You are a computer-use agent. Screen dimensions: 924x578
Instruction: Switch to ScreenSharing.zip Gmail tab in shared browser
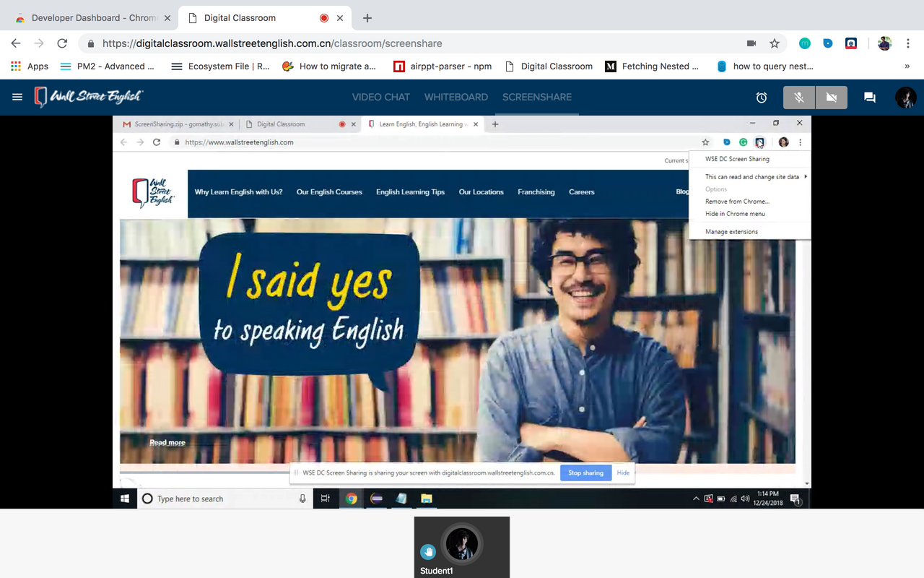pyautogui.click(x=178, y=124)
